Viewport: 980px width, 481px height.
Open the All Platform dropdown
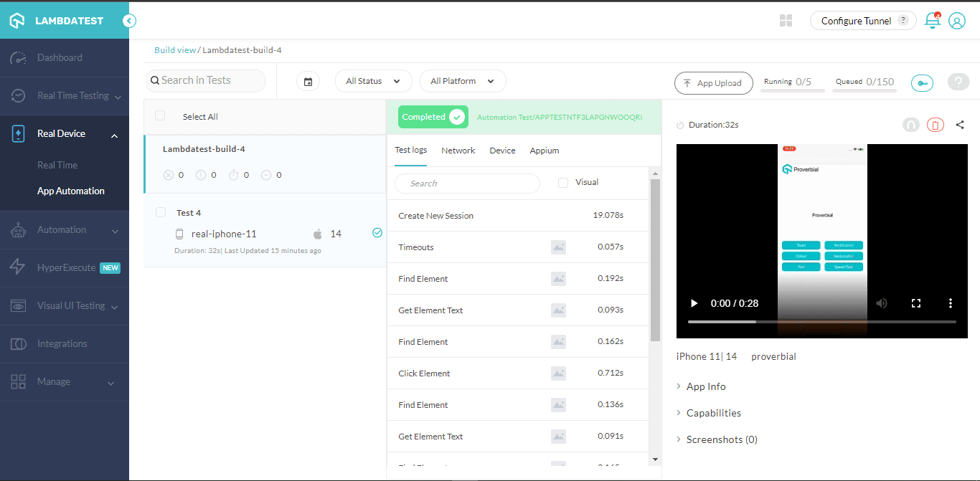tap(463, 81)
